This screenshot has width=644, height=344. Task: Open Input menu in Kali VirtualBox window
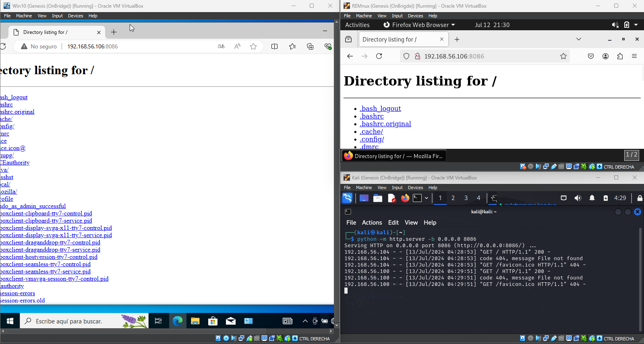point(397,188)
